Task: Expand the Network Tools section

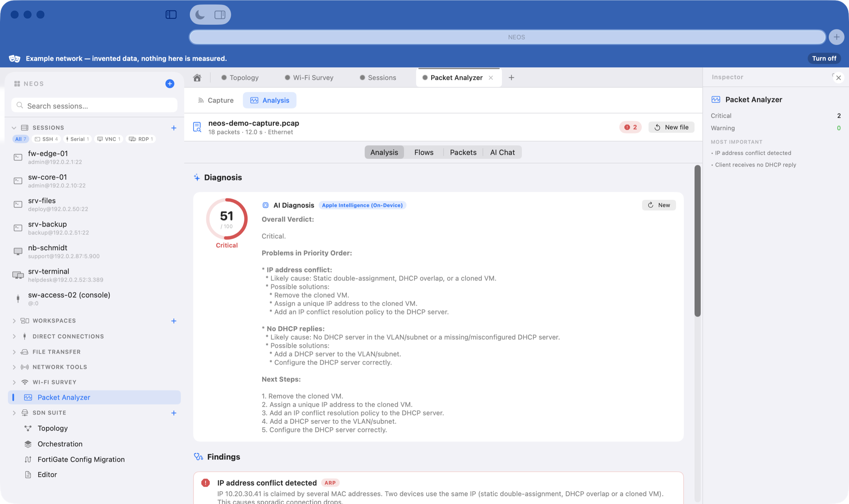Action: 14,367
